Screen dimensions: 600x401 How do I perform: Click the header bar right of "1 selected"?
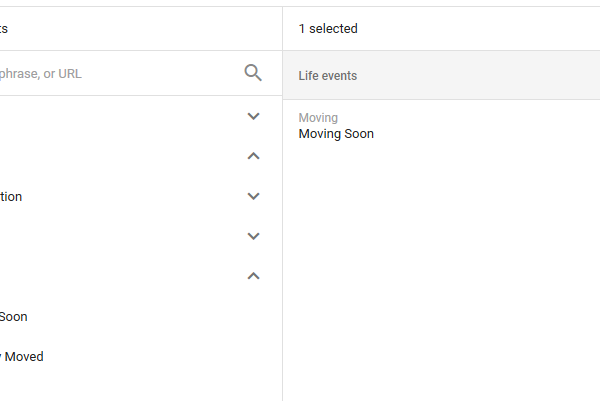[480, 29]
